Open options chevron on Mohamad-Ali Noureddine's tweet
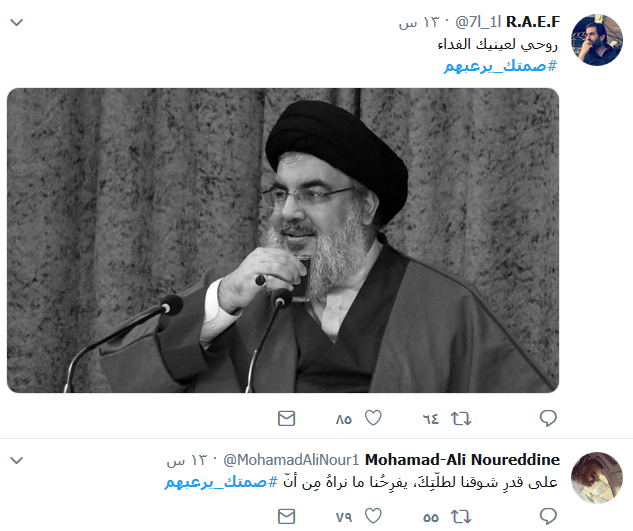This screenshot has width=633, height=531. 17,460
